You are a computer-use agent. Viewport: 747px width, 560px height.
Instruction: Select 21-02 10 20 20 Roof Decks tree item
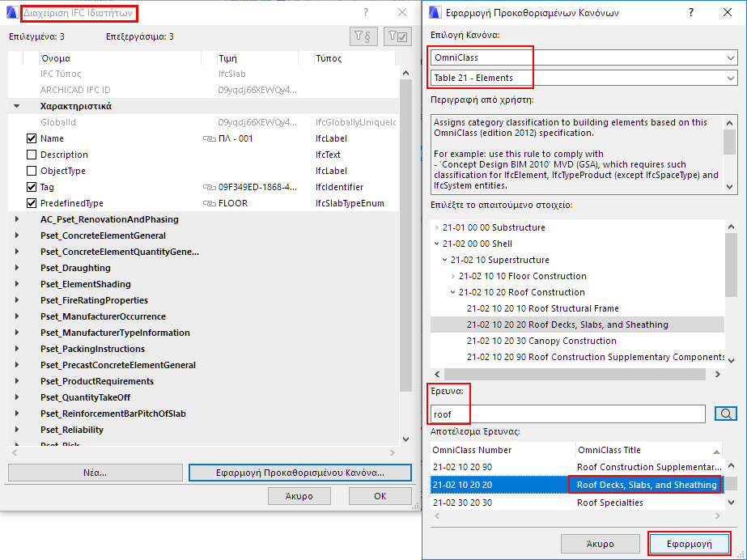click(x=567, y=325)
